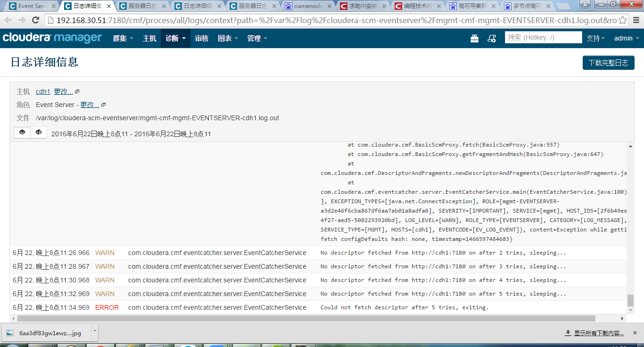Screen dimensions: 644x347
Task: Switch to the 求助!!!安装 browser tab
Action: point(363,6)
